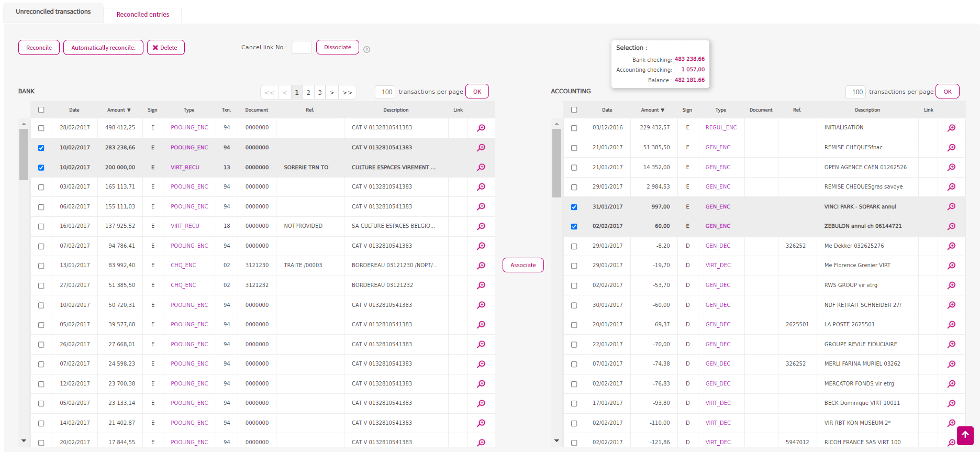Confirm ACCOUNTING transactions per page with OK
The width and height of the screenshot is (980, 452).
[947, 91]
